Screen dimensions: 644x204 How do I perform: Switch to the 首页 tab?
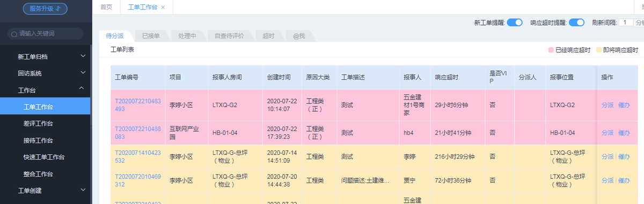(x=106, y=7)
